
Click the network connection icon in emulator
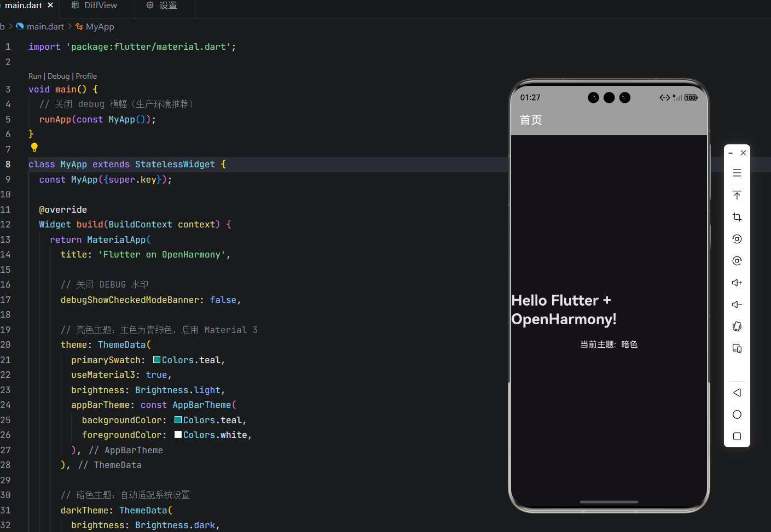point(665,97)
